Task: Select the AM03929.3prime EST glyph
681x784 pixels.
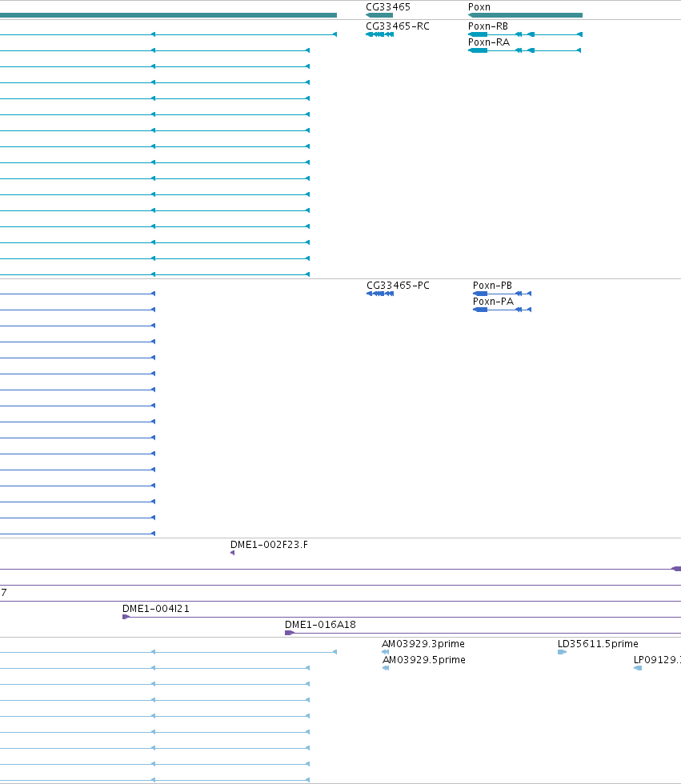Action: (385, 652)
